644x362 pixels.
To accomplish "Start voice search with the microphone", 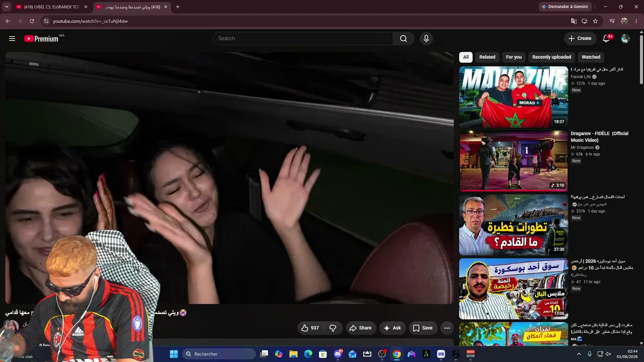I will tap(426, 39).
